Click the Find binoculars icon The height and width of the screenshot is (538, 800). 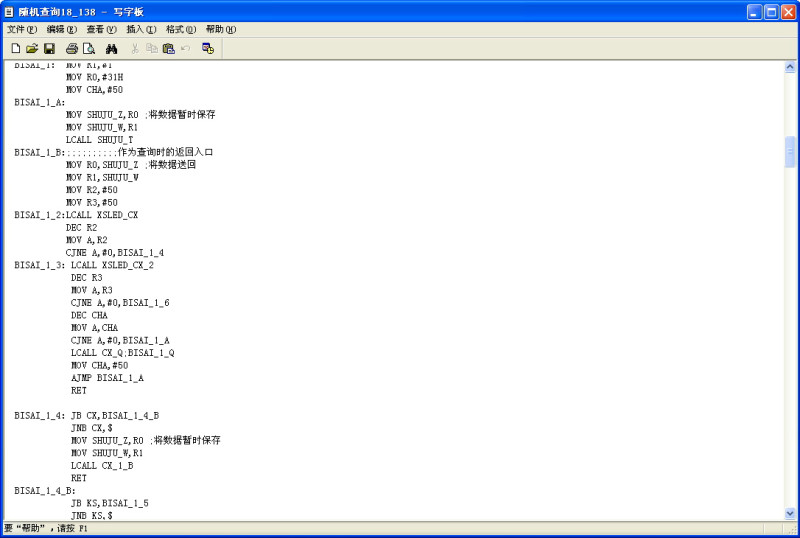112,48
